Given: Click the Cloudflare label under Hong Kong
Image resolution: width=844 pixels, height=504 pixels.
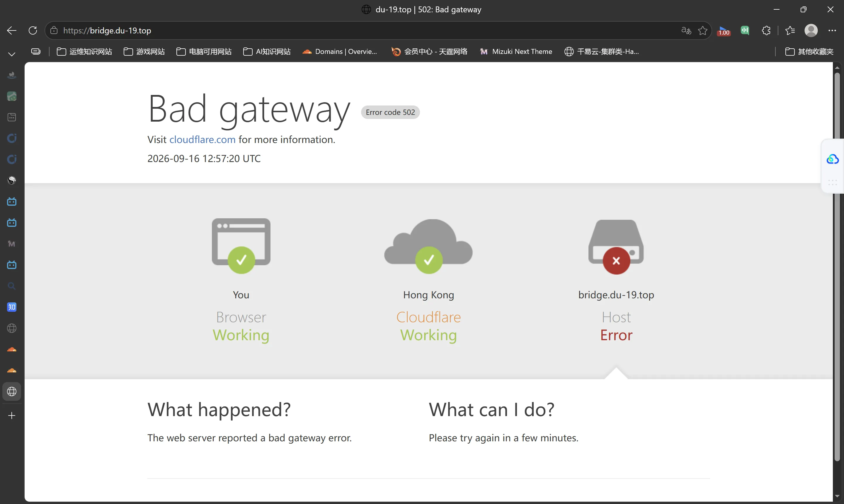Looking at the screenshot, I should point(429,317).
